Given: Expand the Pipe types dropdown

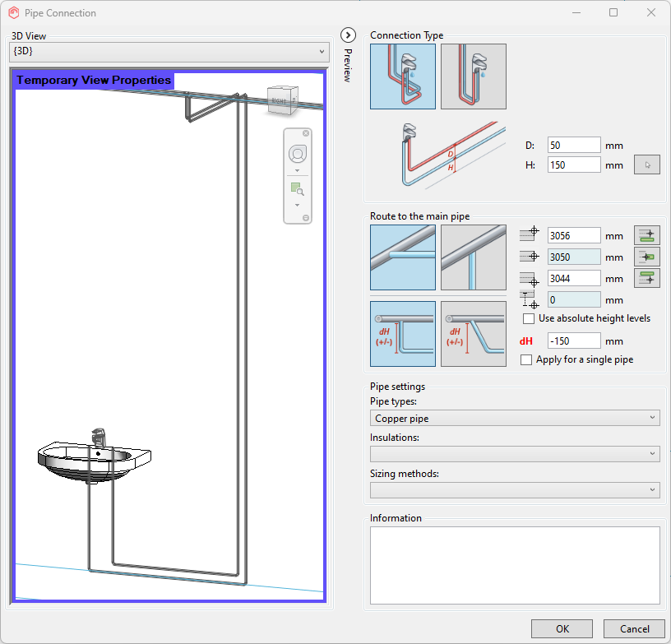Looking at the screenshot, I should coord(515,419).
